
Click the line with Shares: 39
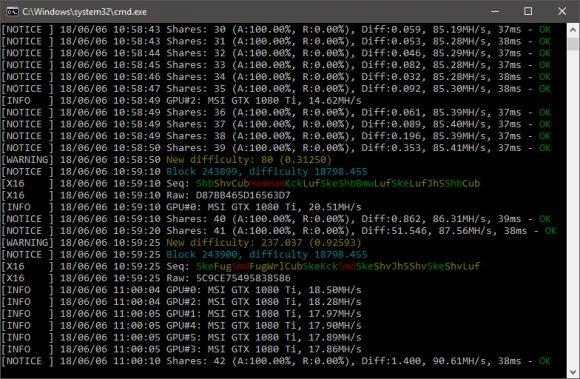(x=276, y=148)
